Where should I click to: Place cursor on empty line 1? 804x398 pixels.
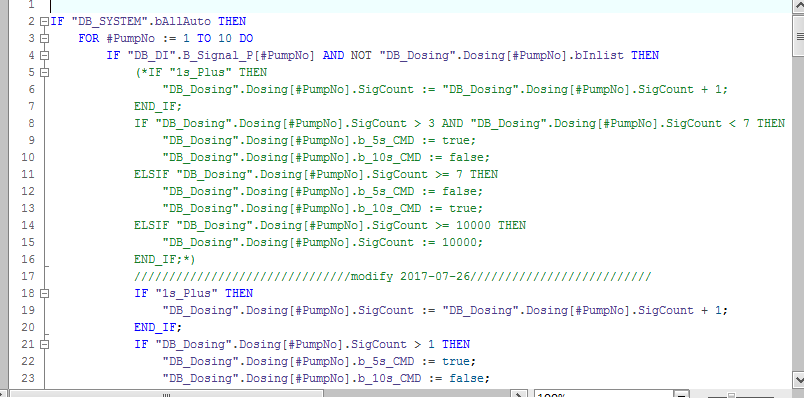(420, 6)
